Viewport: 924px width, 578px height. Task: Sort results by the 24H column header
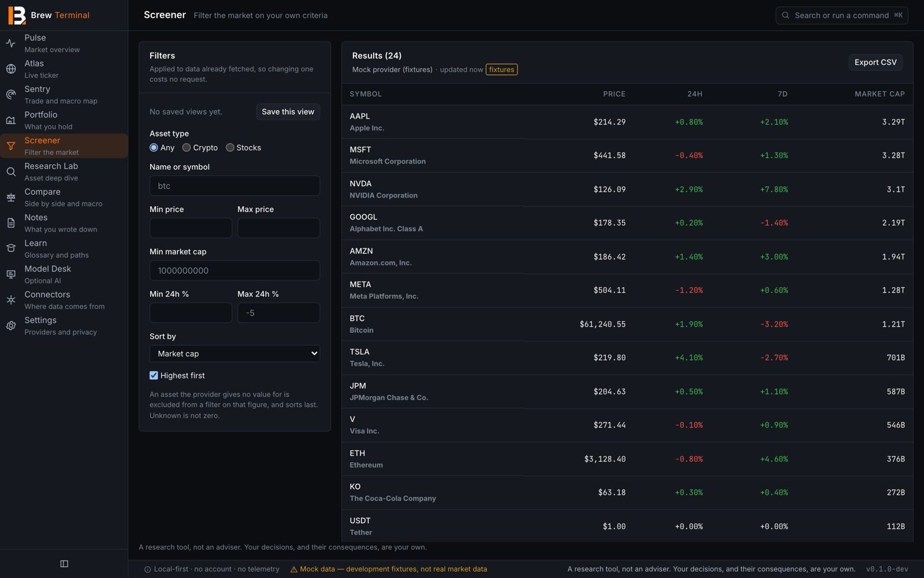[695, 94]
